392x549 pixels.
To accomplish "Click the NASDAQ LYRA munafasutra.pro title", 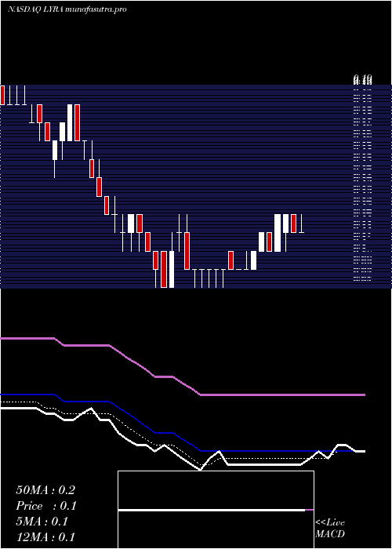I will pyautogui.click(x=67, y=9).
